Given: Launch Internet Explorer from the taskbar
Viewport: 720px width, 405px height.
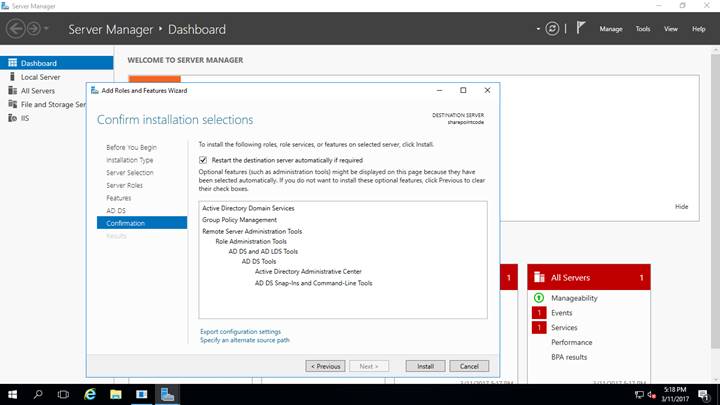Looking at the screenshot, I should (x=90, y=394).
